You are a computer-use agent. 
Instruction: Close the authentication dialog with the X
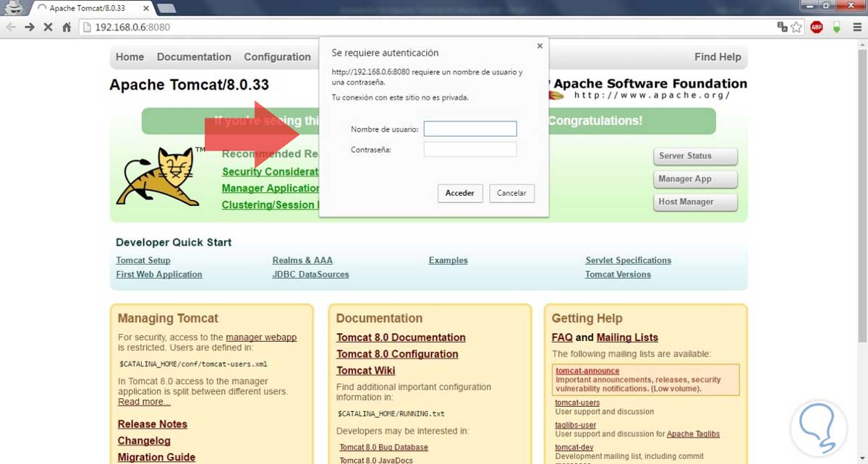tap(540, 46)
